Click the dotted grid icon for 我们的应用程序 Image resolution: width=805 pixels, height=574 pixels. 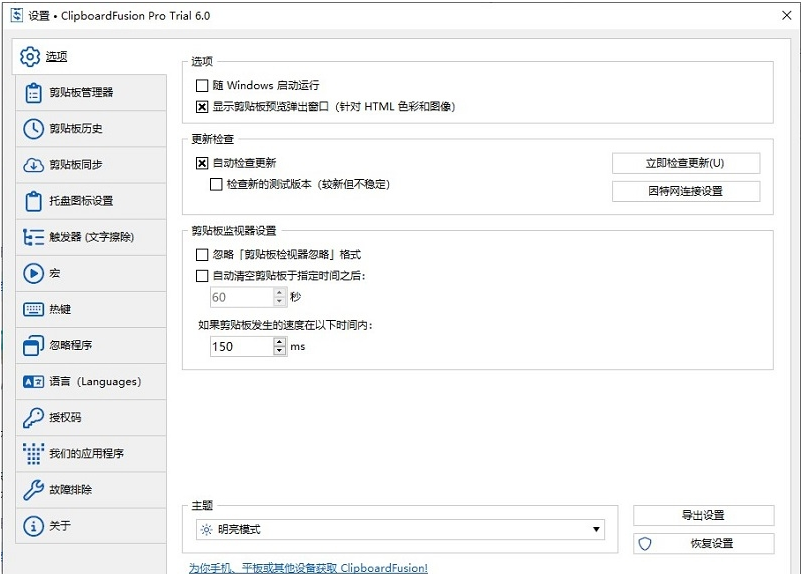click(33, 453)
